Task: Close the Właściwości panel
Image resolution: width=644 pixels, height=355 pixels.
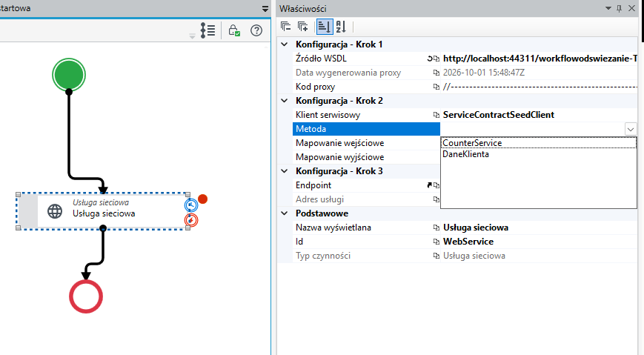Action: coord(631,8)
